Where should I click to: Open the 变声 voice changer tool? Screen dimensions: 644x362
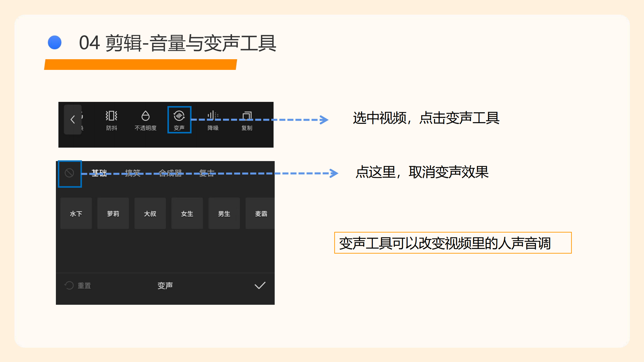[x=179, y=120]
